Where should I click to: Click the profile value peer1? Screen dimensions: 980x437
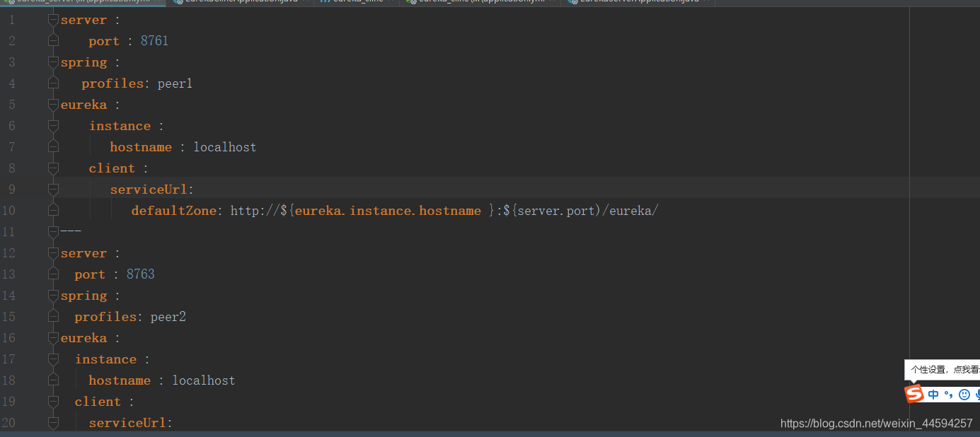click(x=175, y=83)
